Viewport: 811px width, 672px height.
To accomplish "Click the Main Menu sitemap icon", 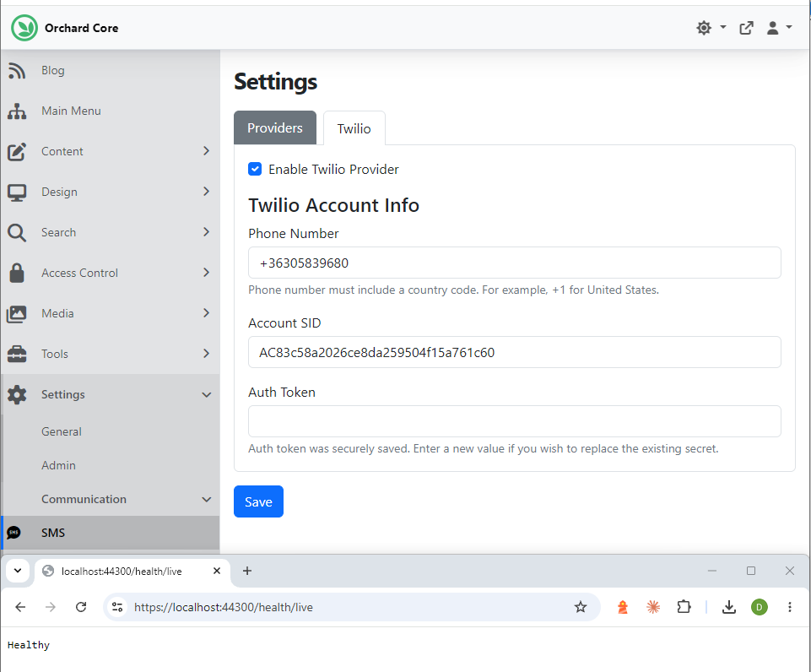I will (17, 111).
